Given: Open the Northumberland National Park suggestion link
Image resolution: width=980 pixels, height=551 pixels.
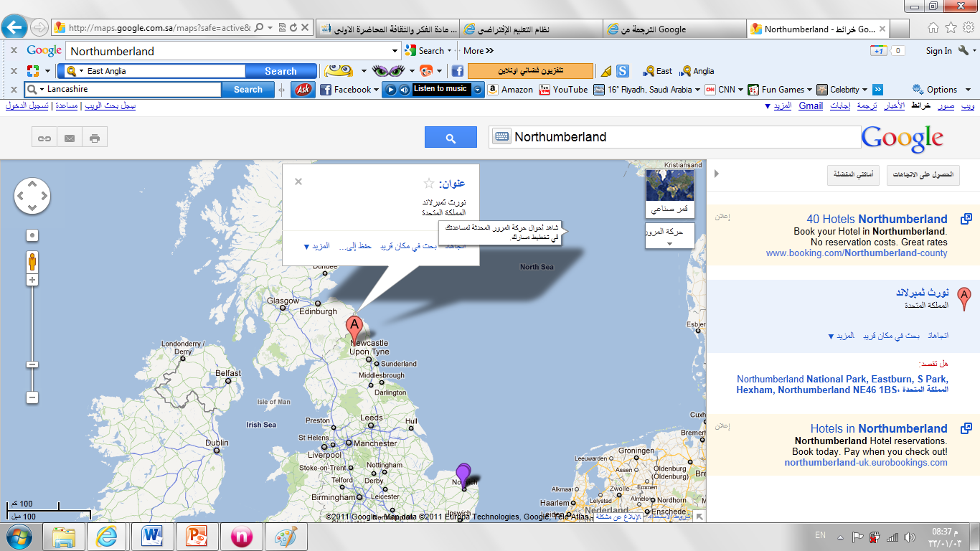Looking at the screenshot, I should point(842,385).
